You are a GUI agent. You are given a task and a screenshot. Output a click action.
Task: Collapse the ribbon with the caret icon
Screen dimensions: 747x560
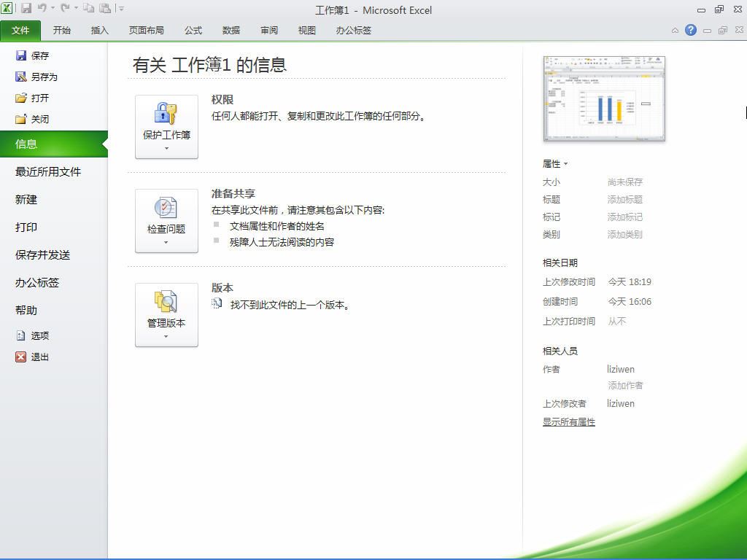pyautogui.click(x=675, y=31)
